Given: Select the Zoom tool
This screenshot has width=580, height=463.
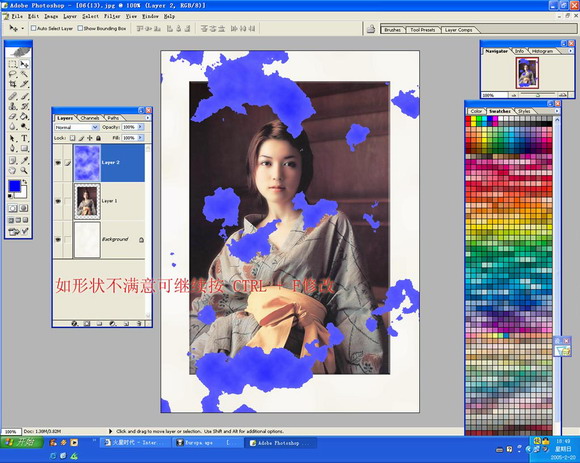Looking at the screenshot, I should (24, 170).
